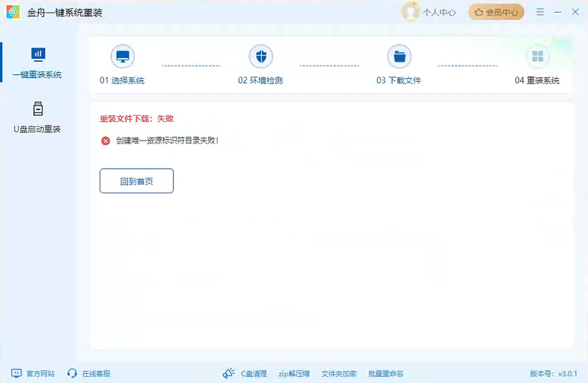The height and width of the screenshot is (383, 588).
Task: Click the 重装文件下载: 失败 status text
Action: tap(137, 118)
